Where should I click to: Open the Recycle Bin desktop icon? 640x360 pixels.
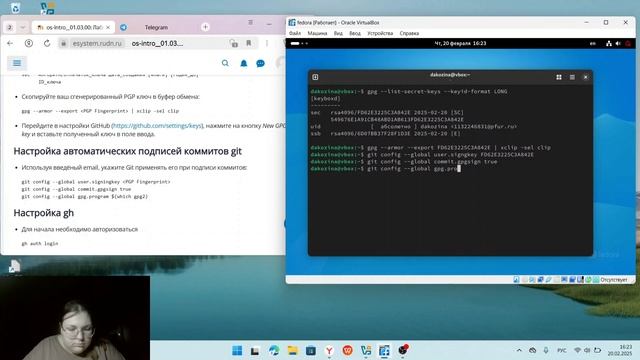[16, 7]
